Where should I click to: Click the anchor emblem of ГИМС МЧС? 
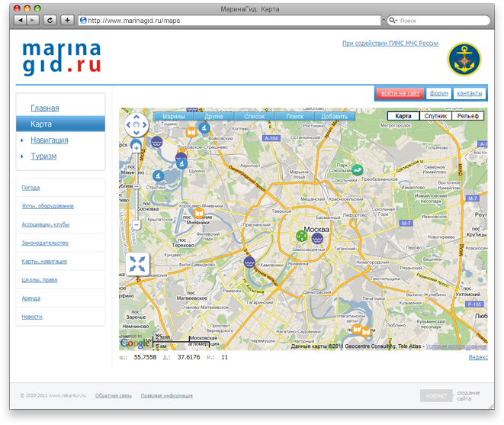point(464,60)
